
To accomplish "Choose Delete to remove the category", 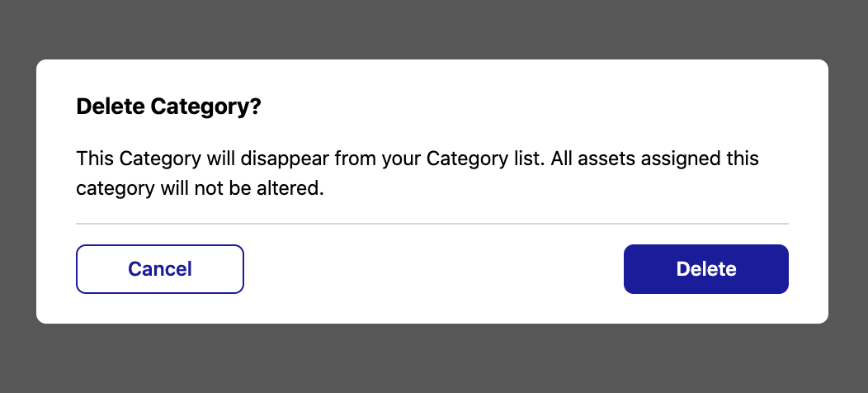I will click(x=705, y=269).
